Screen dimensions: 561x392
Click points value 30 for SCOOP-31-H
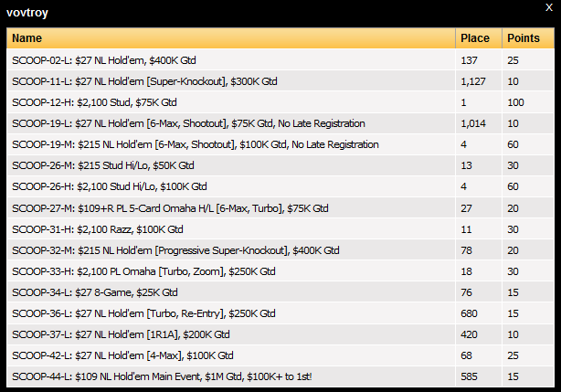[x=513, y=229]
